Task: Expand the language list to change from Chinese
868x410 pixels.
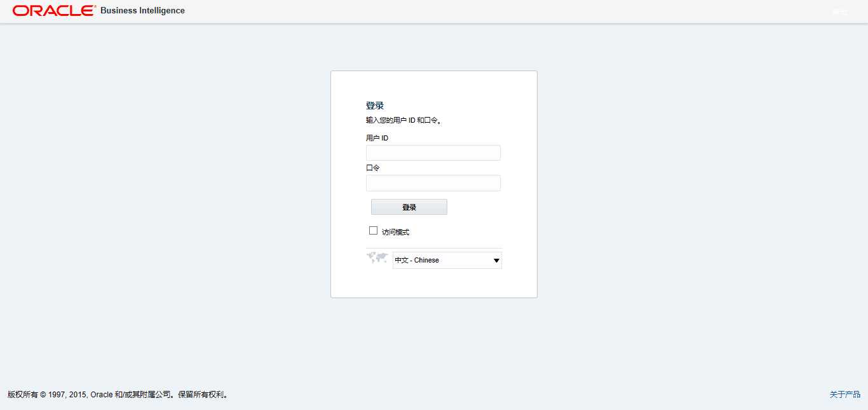Action: coord(496,260)
